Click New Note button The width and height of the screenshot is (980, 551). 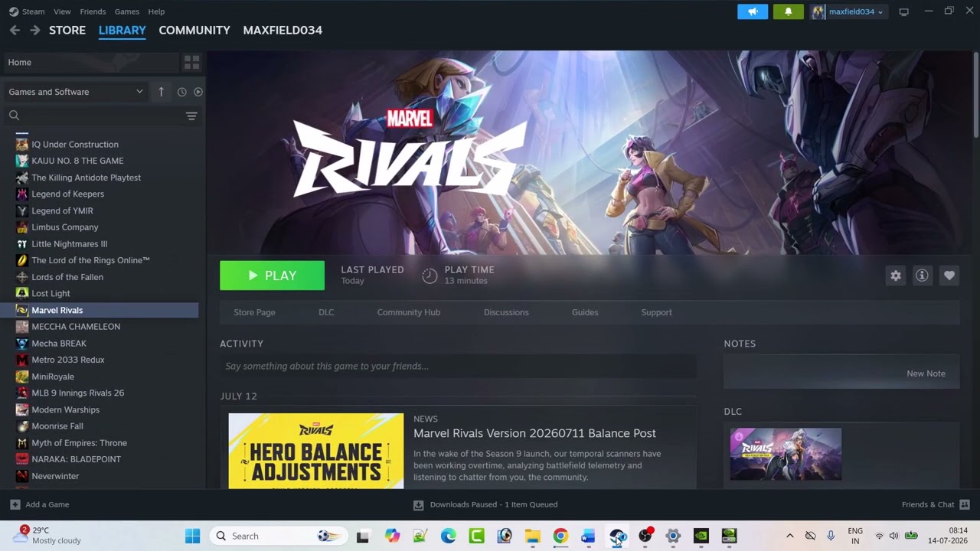tap(926, 373)
